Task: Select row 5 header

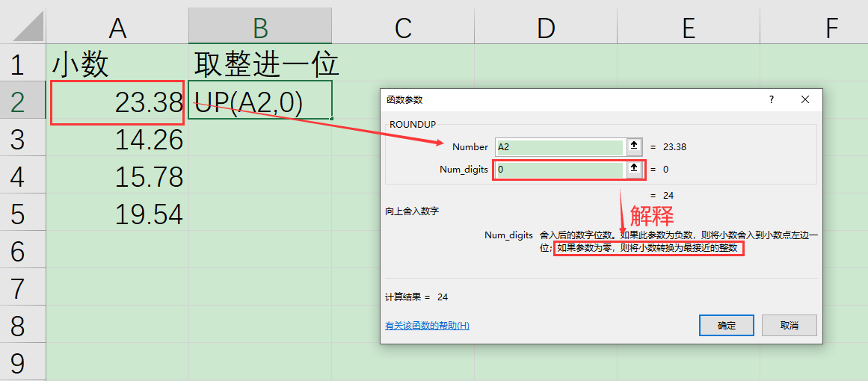Action: point(22,211)
